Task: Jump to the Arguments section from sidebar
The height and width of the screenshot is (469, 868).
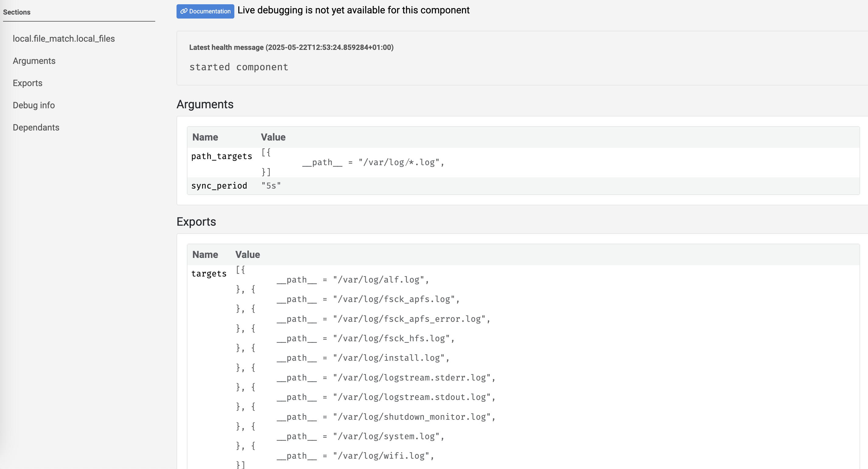Action: coord(34,61)
